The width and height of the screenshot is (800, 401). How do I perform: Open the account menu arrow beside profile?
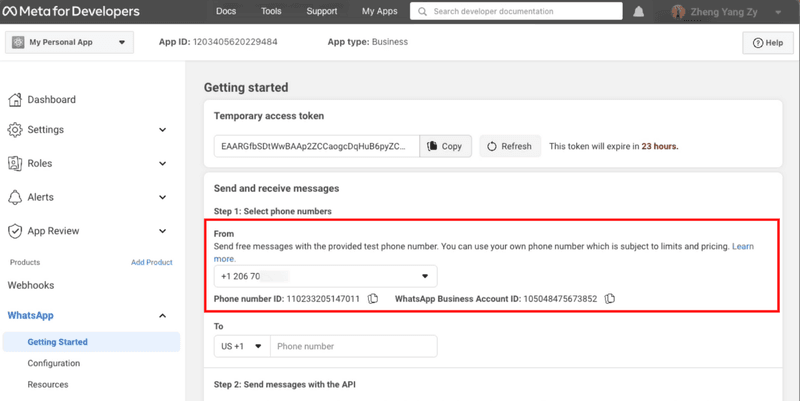pos(778,12)
